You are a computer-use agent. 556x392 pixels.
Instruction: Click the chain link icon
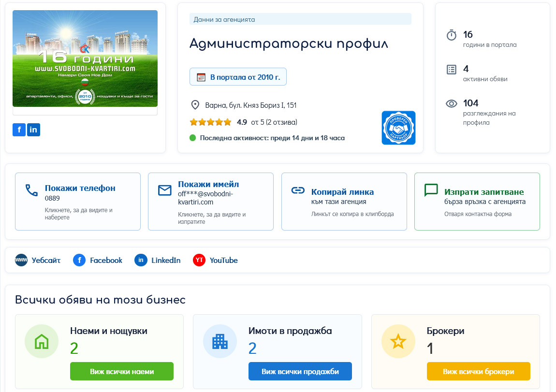point(298,191)
